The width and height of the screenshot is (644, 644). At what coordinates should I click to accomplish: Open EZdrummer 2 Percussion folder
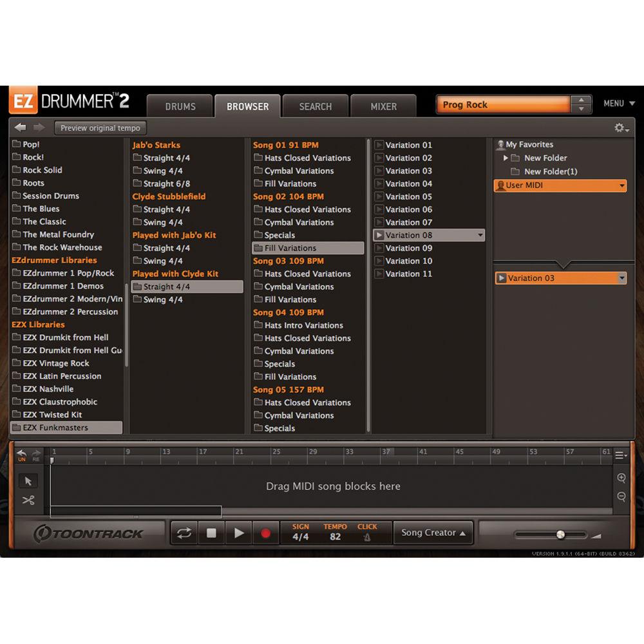(x=65, y=312)
